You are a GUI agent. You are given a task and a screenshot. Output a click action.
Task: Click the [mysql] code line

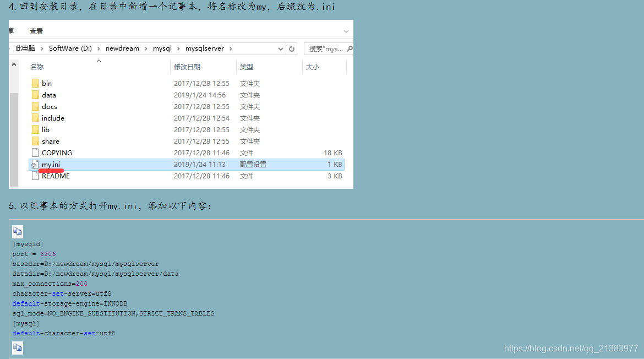26,323
